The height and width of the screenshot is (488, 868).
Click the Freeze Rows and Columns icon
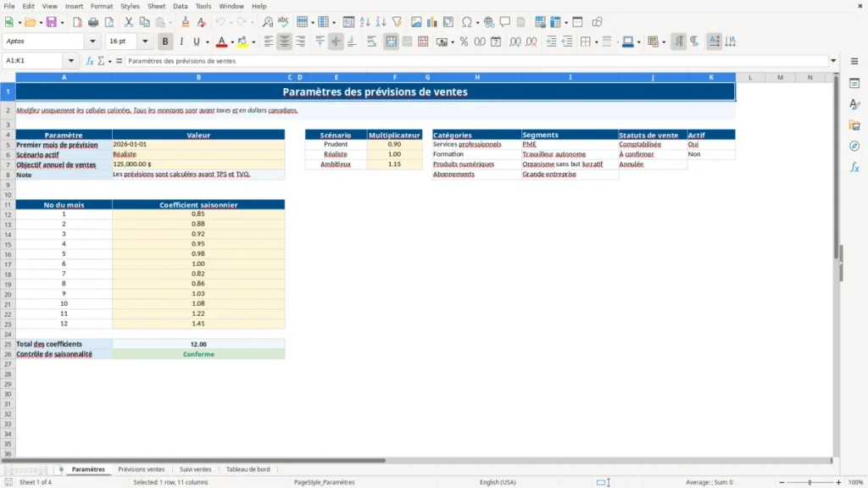[x=556, y=22]
